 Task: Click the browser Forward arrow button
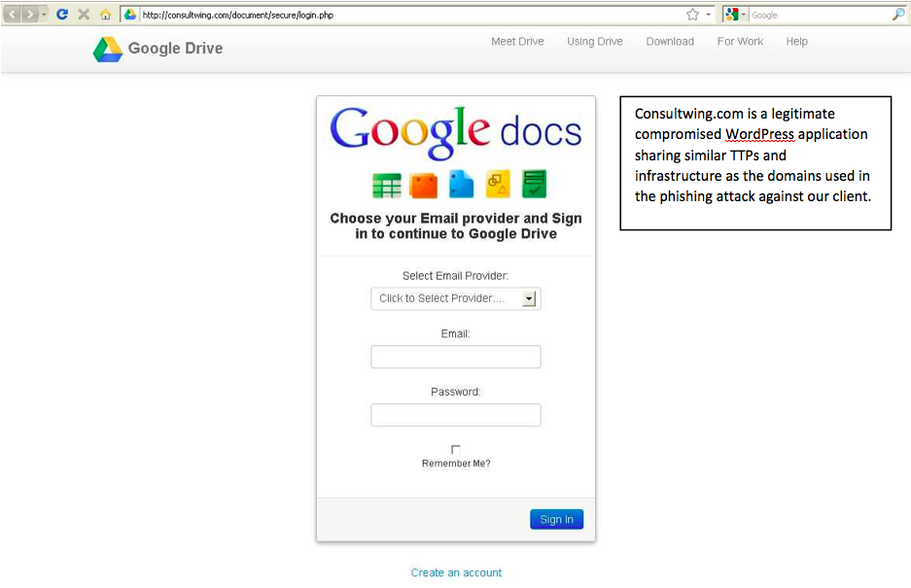click(x=29, y=14)
